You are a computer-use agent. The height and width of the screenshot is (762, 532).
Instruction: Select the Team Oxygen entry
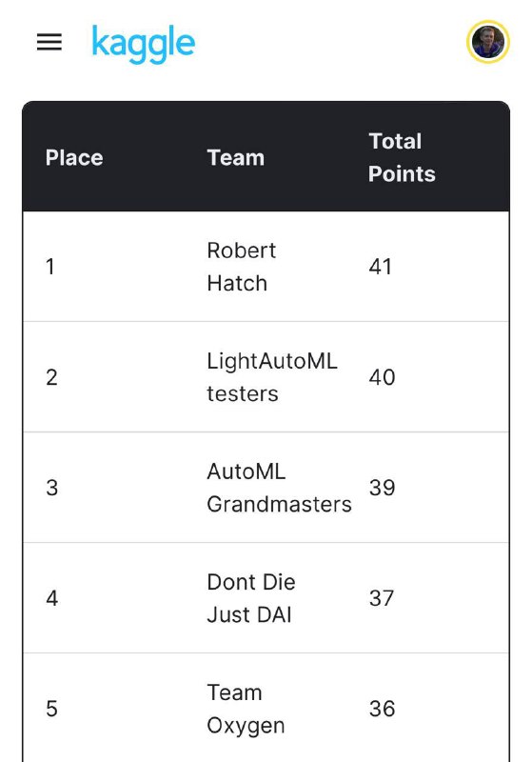pos(246,709)
